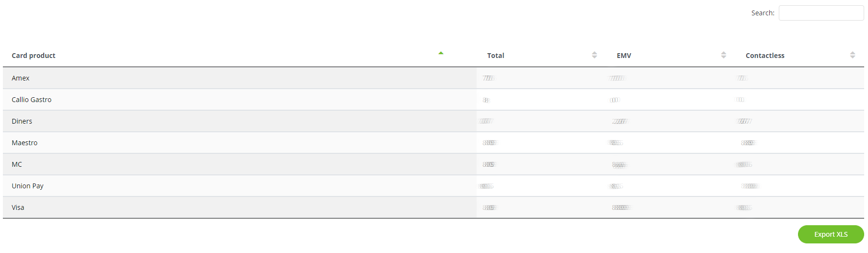Click into the Search field
The height and width of the screenshot is (253, 868).
[x=821, y=13]
